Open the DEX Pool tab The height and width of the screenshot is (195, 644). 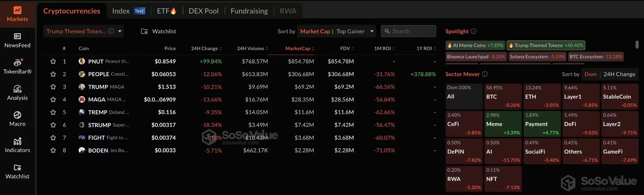pos(204,11)
